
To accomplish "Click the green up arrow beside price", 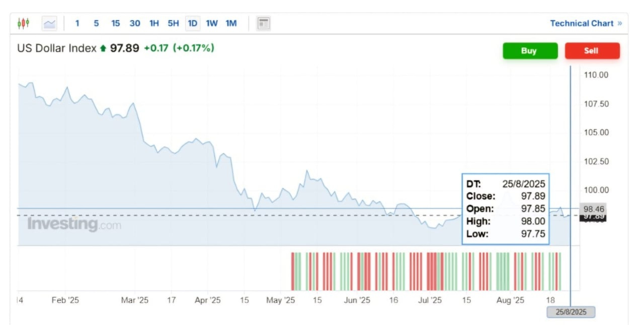I will tap(103, 49).
